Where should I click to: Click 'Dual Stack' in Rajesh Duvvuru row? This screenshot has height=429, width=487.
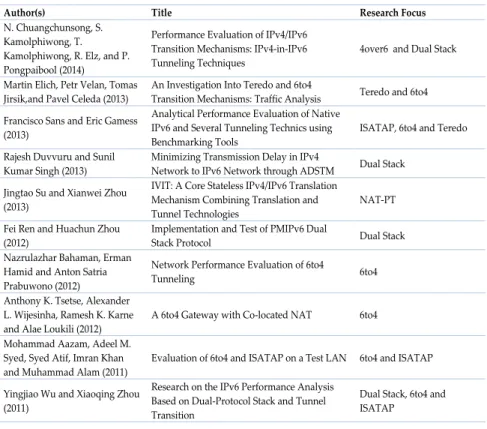click(x=382, y=164)
